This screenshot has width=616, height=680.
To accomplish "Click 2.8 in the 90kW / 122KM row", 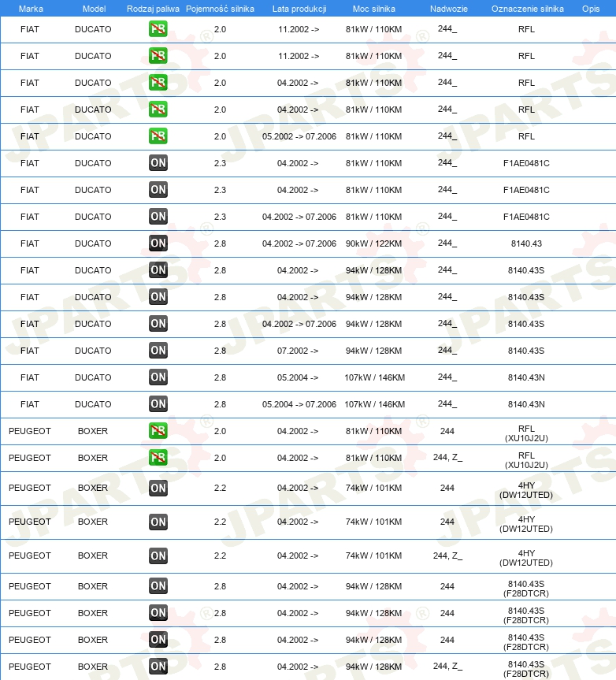I will 221,243.
